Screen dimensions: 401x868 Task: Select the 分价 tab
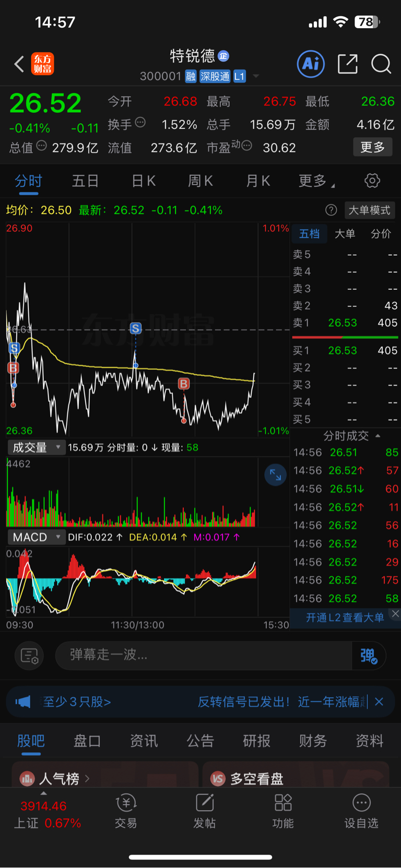[381, 234]
